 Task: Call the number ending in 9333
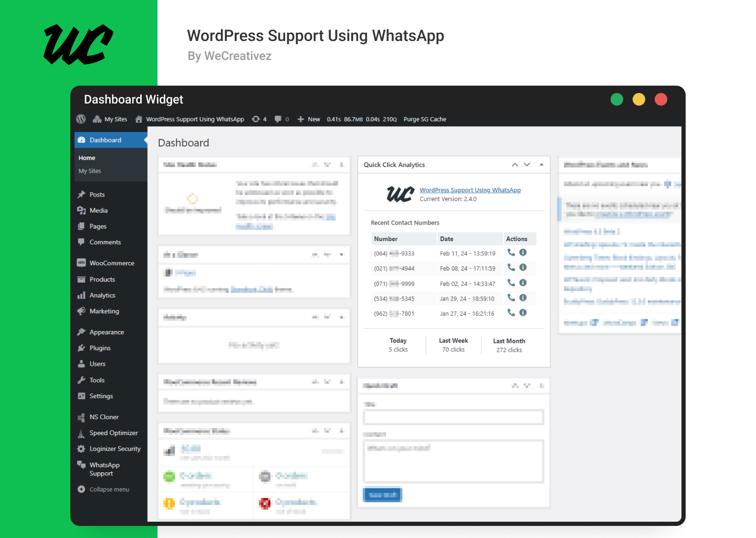click(511, 253)
